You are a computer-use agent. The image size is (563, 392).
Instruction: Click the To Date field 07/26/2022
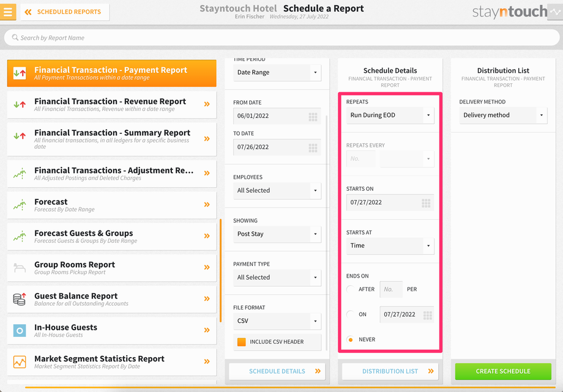coord(277,147)
